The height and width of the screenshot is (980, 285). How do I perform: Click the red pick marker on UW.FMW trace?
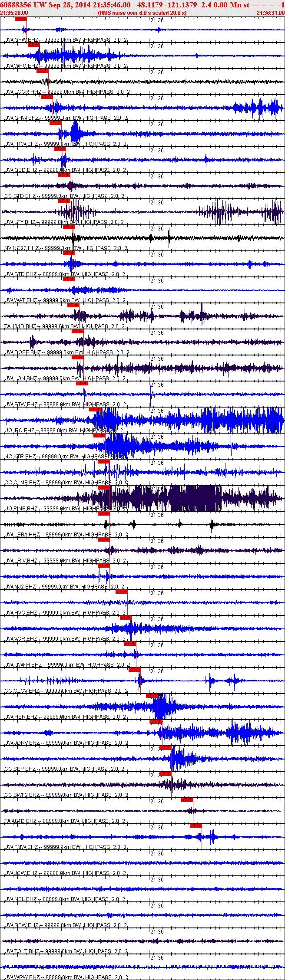coord(196,826)
